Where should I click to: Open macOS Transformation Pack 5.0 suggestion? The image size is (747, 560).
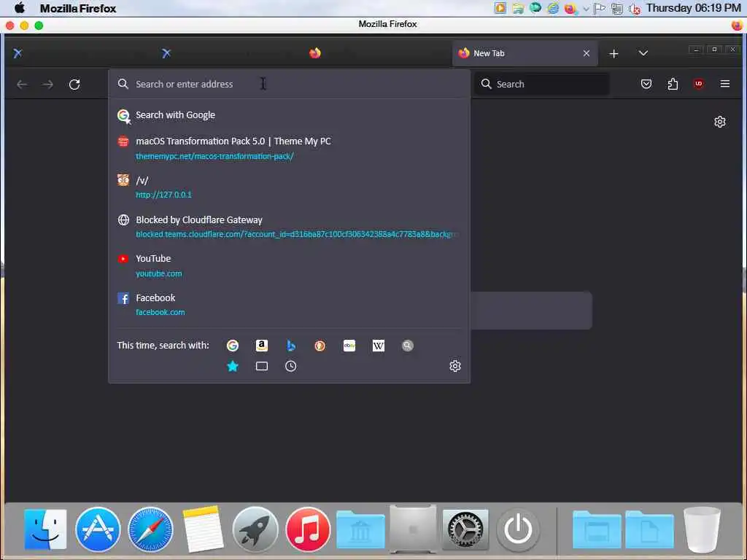(x=289, y=148)
